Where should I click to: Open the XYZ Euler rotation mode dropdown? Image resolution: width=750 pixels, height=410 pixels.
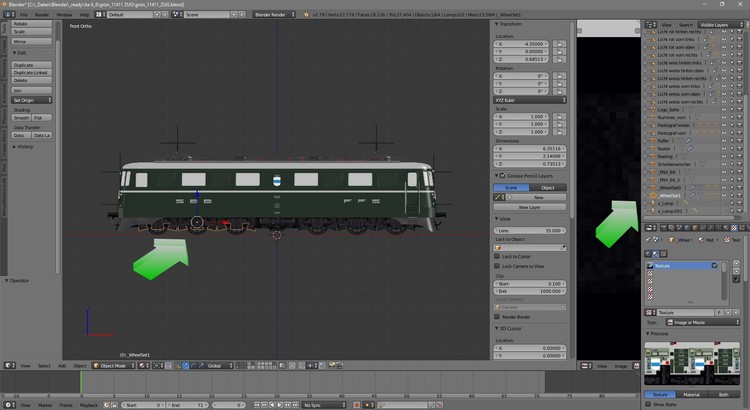point(530,100)
